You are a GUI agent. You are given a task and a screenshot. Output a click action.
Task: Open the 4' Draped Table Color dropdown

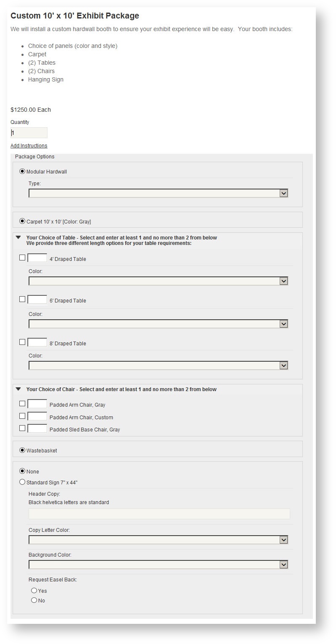tap(158, 281)
